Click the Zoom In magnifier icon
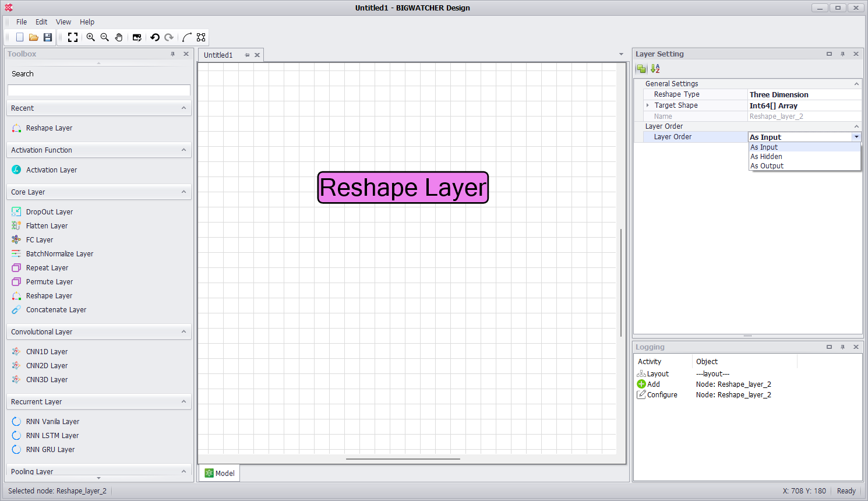The width and height of the screenshot is (868, 501). [x=91, y=37]
